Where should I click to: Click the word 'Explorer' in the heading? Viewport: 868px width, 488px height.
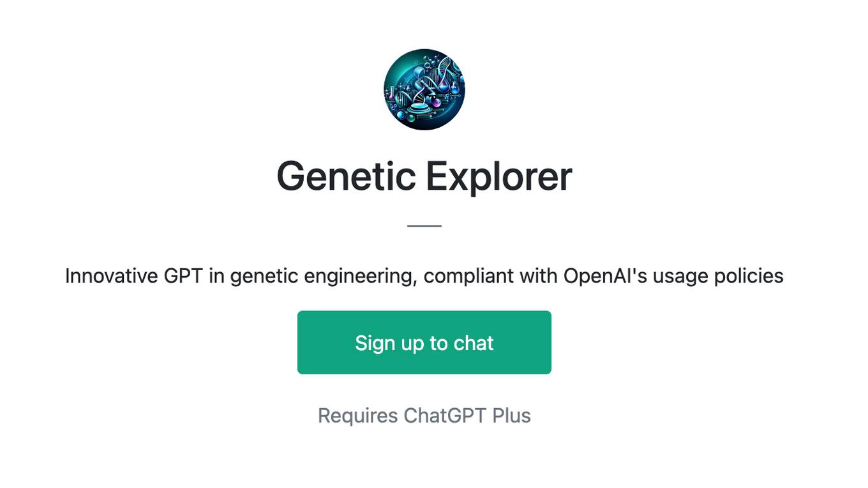(498, 176)
